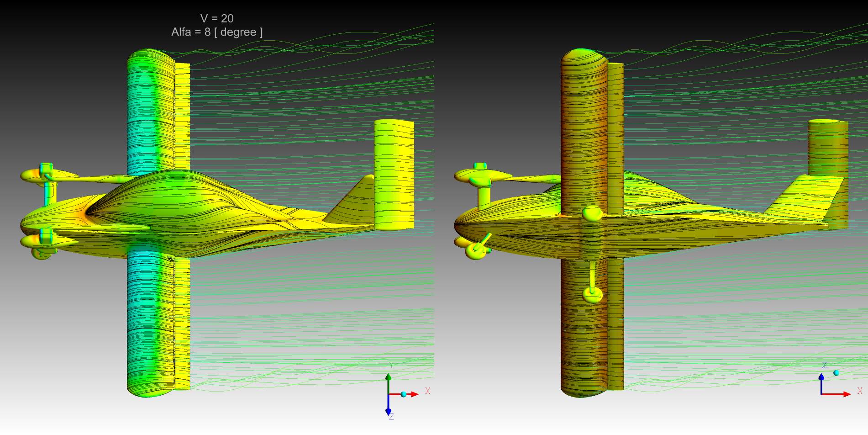Viewport: 868px width, 435px height.
Task: Click the red X axis arrow in left view triad
Action: [412, 394]
